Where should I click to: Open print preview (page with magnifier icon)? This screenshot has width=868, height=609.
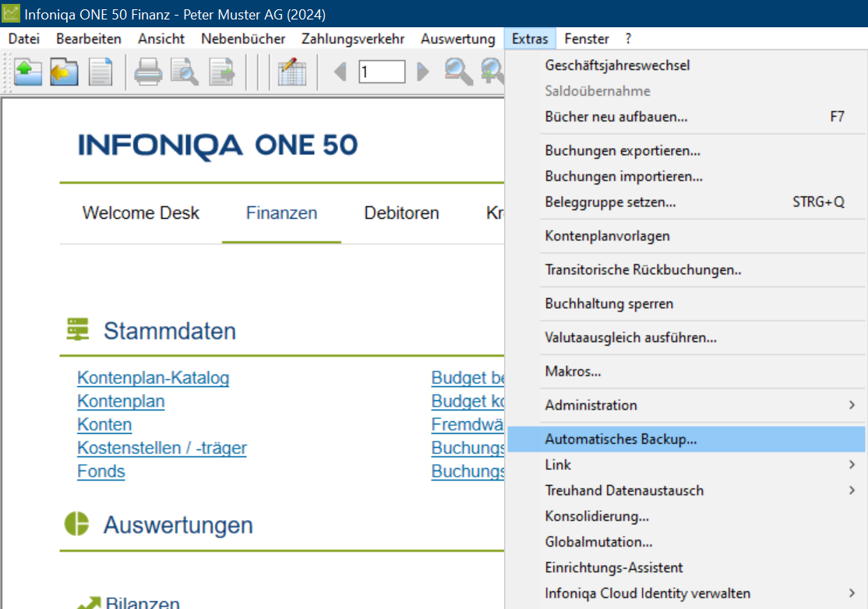pyautogui.click(x=185, y=72)
